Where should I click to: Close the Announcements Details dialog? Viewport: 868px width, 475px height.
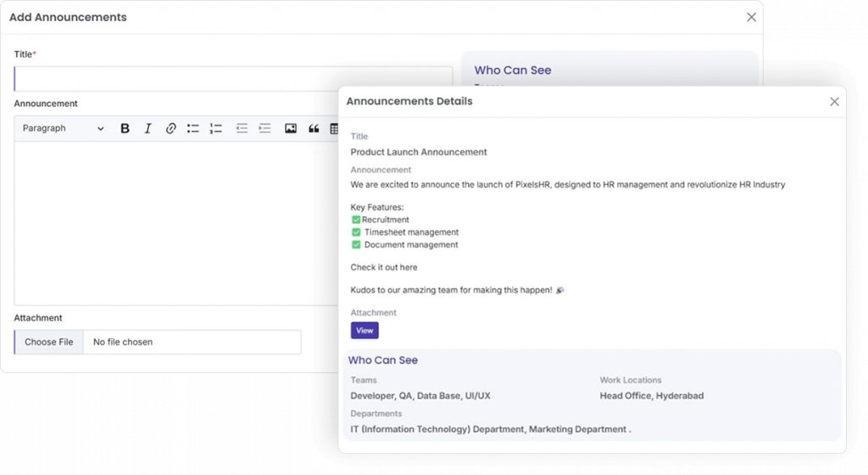pyautogui.click(x=834, y=102)
